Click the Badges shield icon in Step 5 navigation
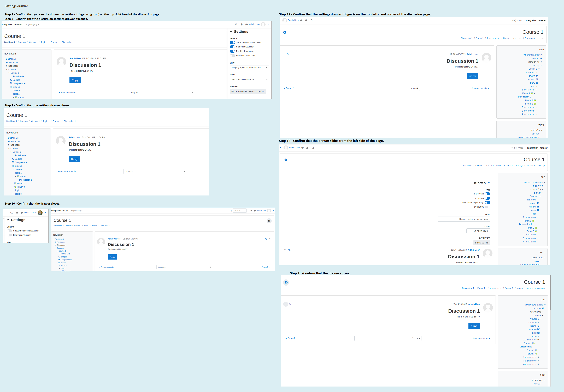This screenshot has height=392, width=564. click(x=11, y=80)
